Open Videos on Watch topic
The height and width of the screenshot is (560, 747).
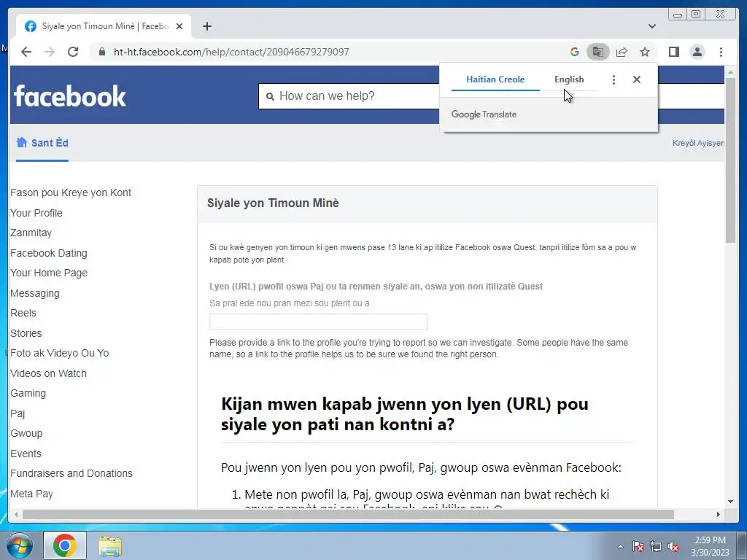pos(48,373)
